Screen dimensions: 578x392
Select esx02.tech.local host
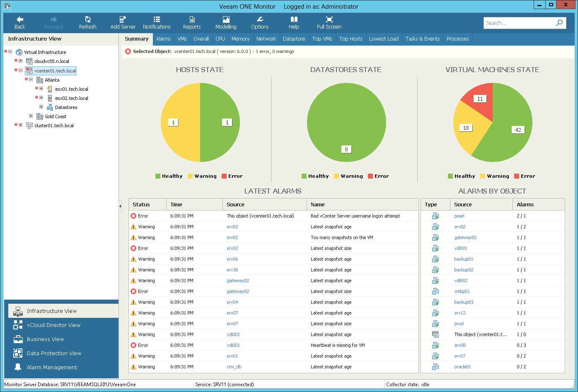coord(72,98)
